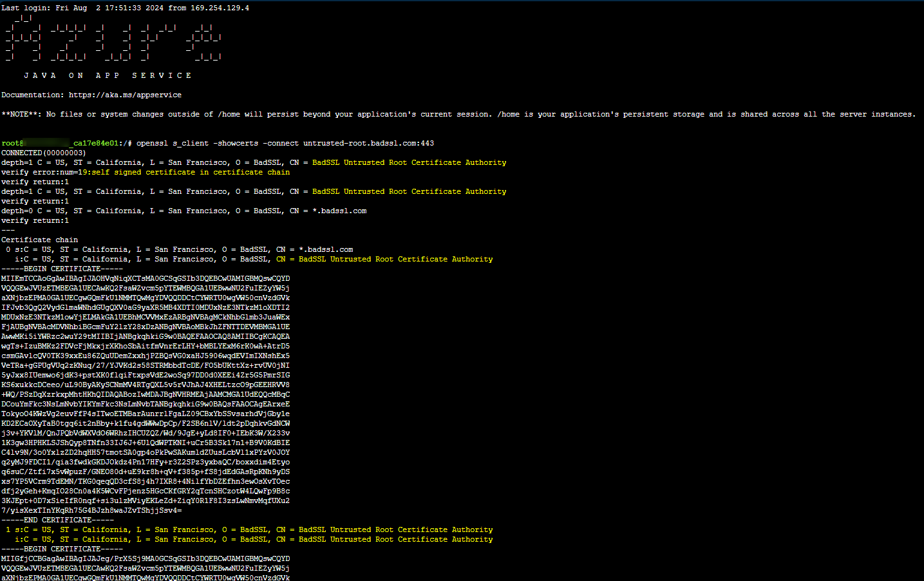This screenshot has width=924, height=581.
Task: Click base64 line starting '+WQ/PSzDqXzrkxpMhtHKhQID'
Action: [x=146, y=394]
